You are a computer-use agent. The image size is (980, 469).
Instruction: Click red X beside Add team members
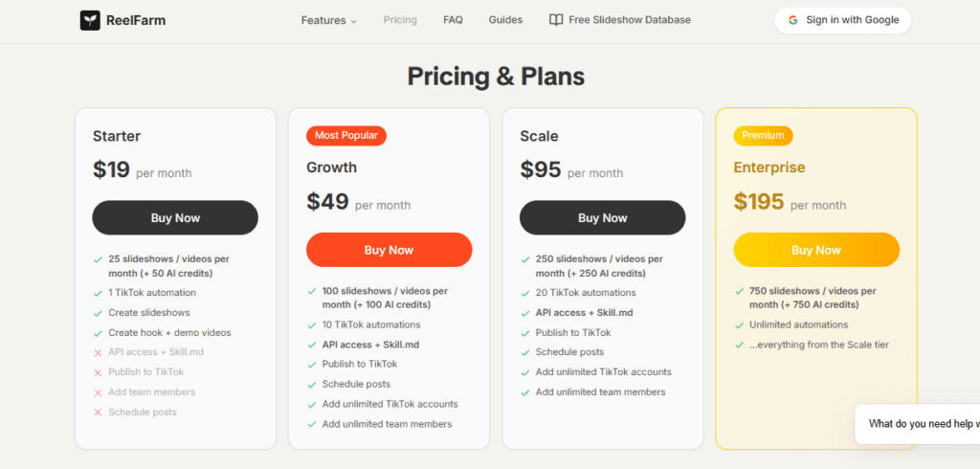point(98,392)
